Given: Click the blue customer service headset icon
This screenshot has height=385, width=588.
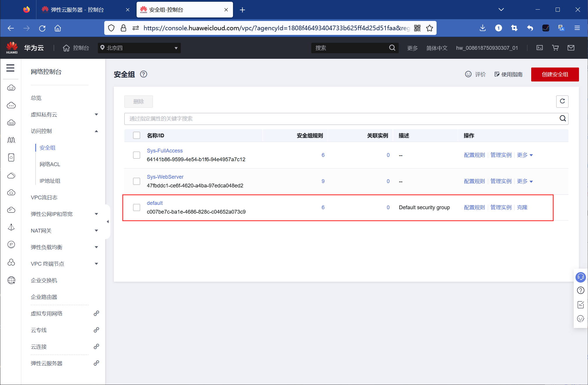Looking at the screenshot, I should 580,277.
